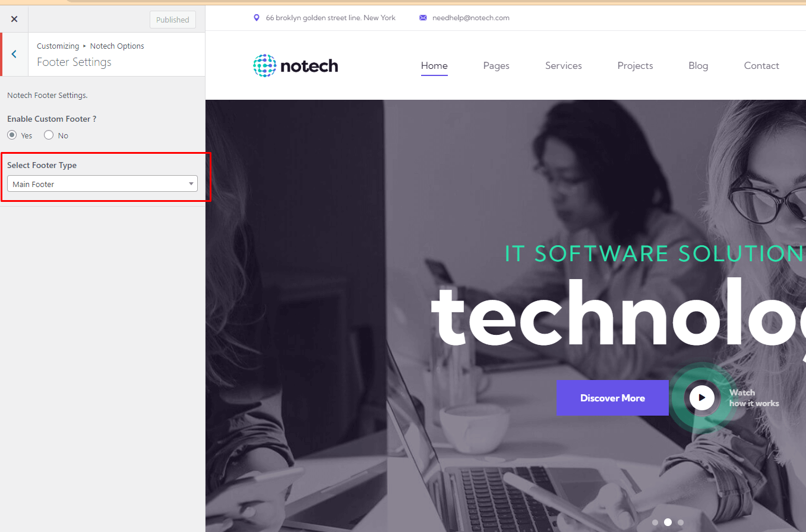The width and height of the screenshot is (806, 532).
Task: Click the purple envelope email icon
Action: (423, 18)
